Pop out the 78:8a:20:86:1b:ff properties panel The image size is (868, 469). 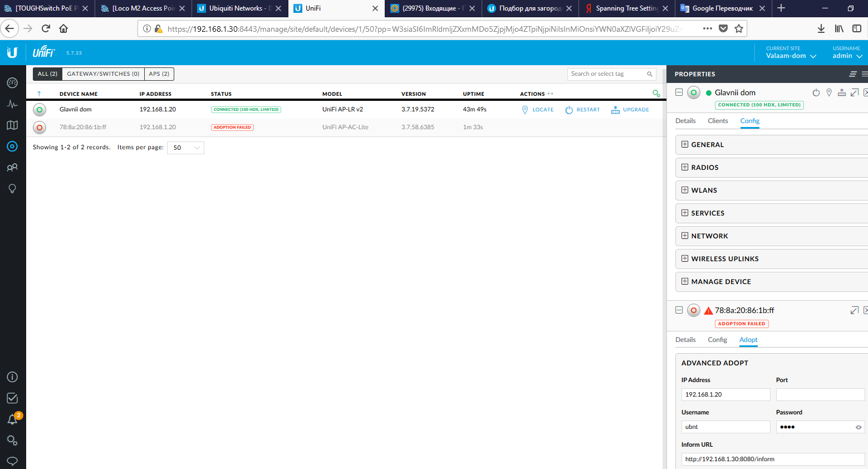click(x=855, y=310)
